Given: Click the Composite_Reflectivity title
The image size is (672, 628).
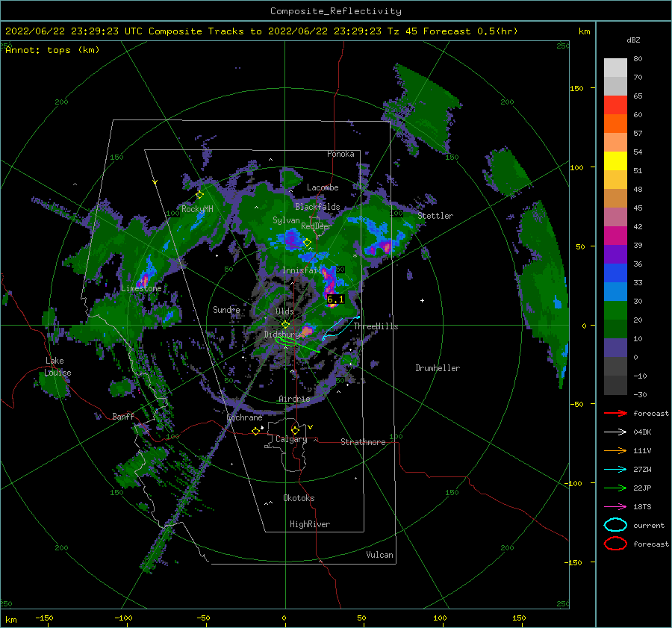Looking at the screenshot, I should coord(336,11).
